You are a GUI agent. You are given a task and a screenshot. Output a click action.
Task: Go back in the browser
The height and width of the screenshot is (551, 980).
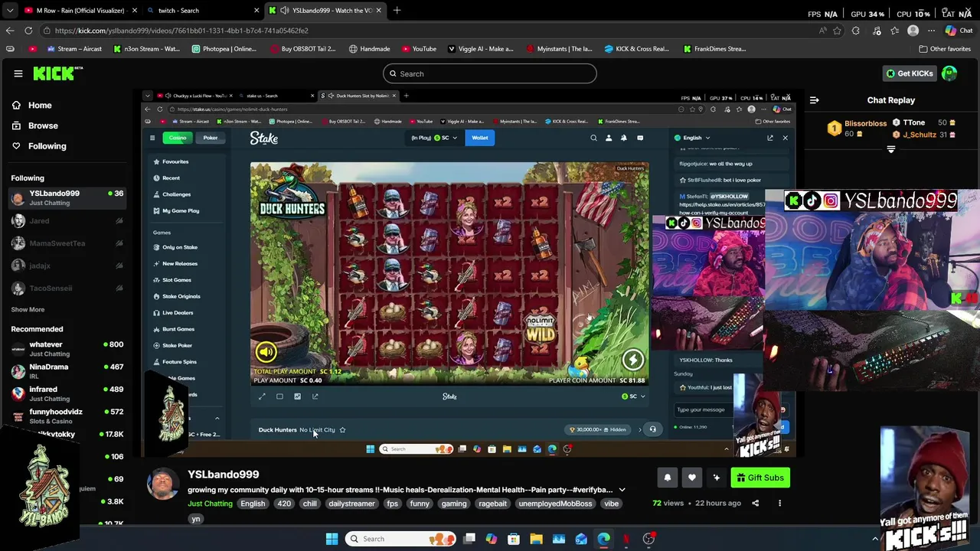tap(10, 31)
